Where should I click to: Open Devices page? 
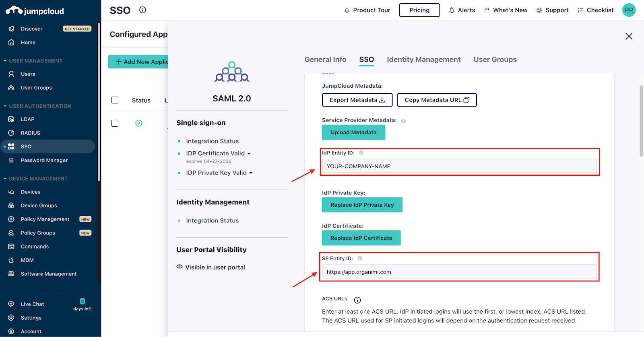tap(31, 192)
